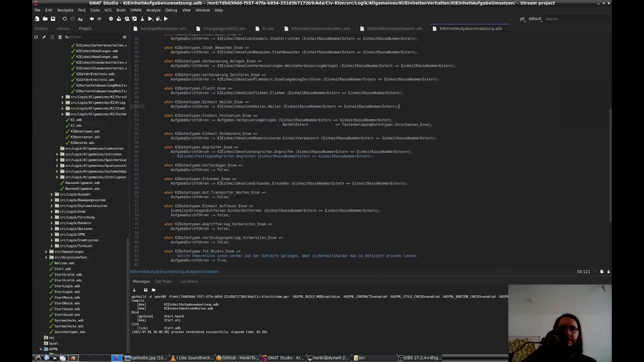The height and width of the screenshot is (362, 644).
Task: Start the debugger with the bug icon
Action: pos(158,19)
